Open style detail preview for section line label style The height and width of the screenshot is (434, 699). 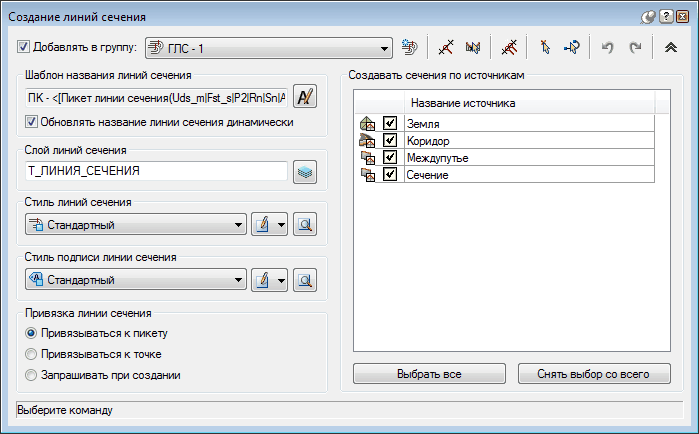306,279
